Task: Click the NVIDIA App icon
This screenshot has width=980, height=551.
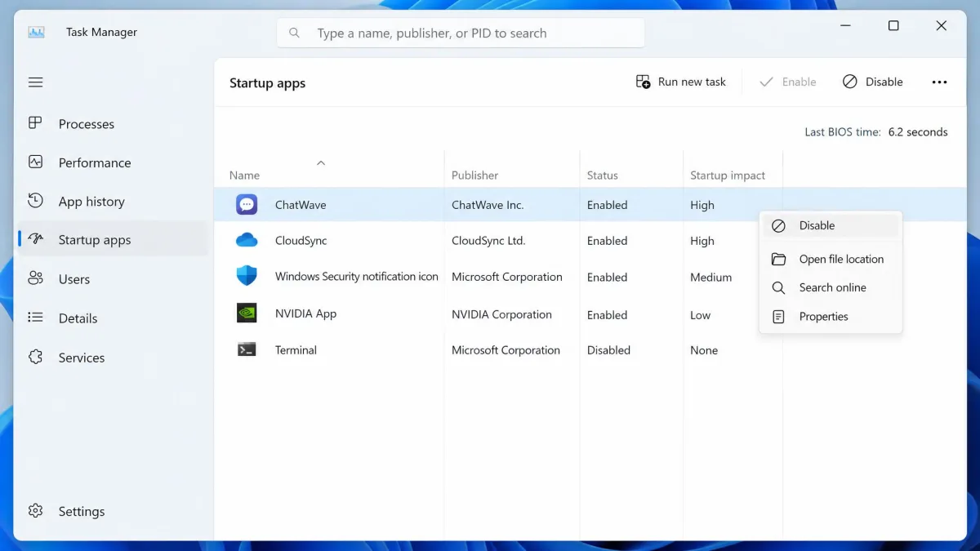Action: pos(247,313)
